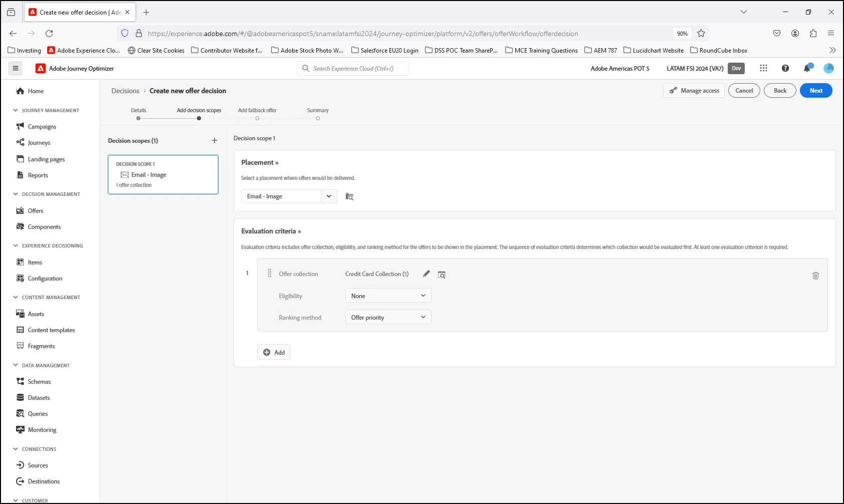This screenshot has height=504, width=844.
Task: Grab the drag handle of offer collection row
Action: [270, 274]
